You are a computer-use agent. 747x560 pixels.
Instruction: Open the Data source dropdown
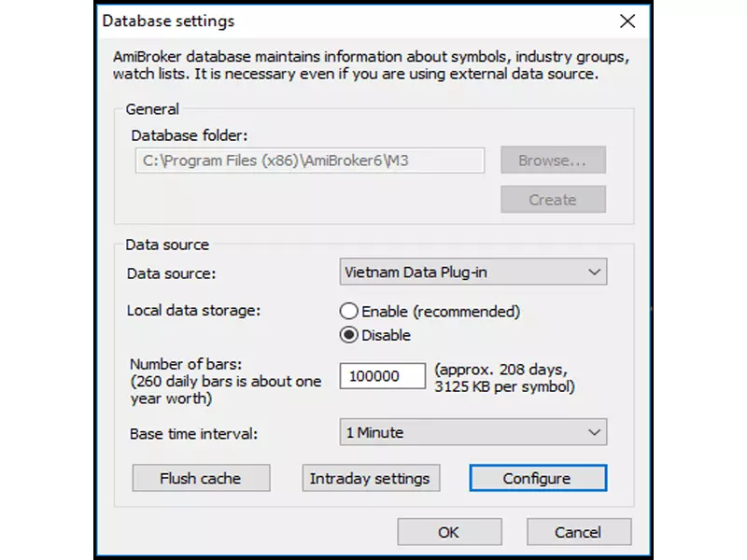click(x=473, y=272)
